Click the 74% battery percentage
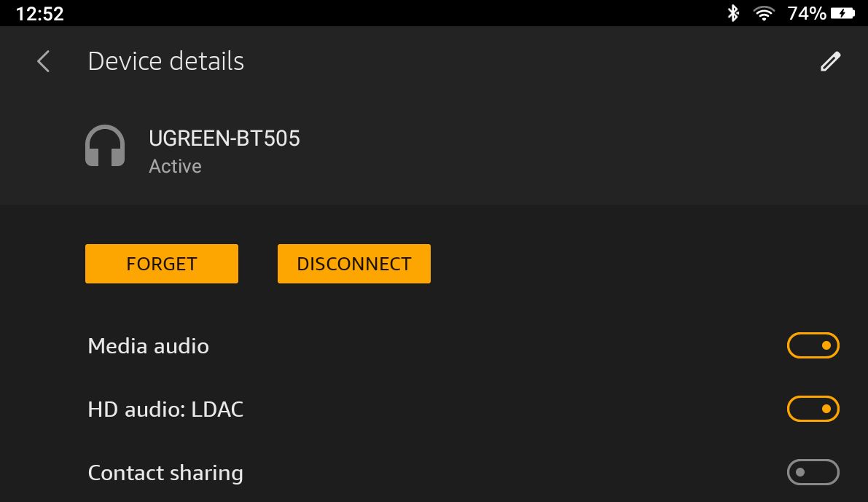Image resolution: width=868 pixels, height=502 pixels. click(x=806, y=13)
